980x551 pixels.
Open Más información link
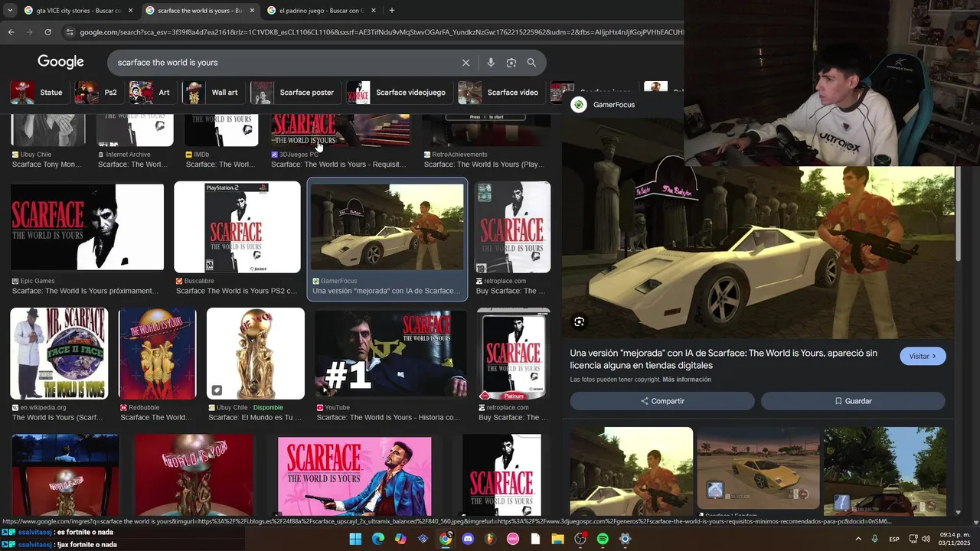click(x=687, y=380)
